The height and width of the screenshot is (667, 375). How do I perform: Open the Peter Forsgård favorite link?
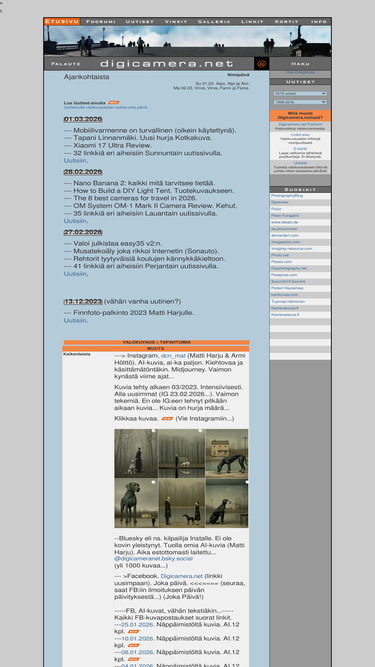285,216
